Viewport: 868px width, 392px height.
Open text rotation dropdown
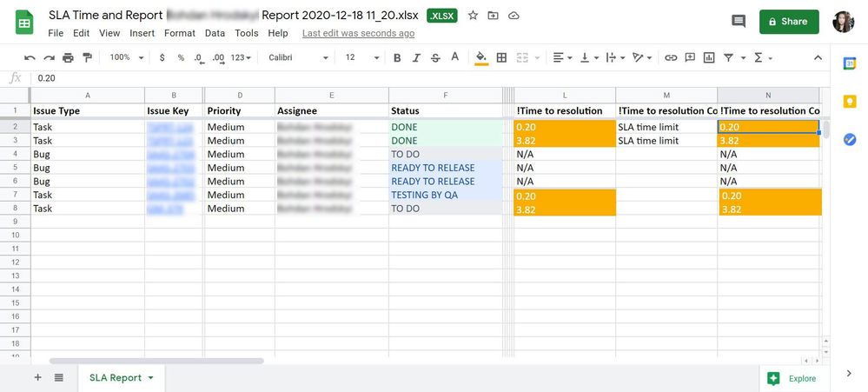[x=642, y=57]
